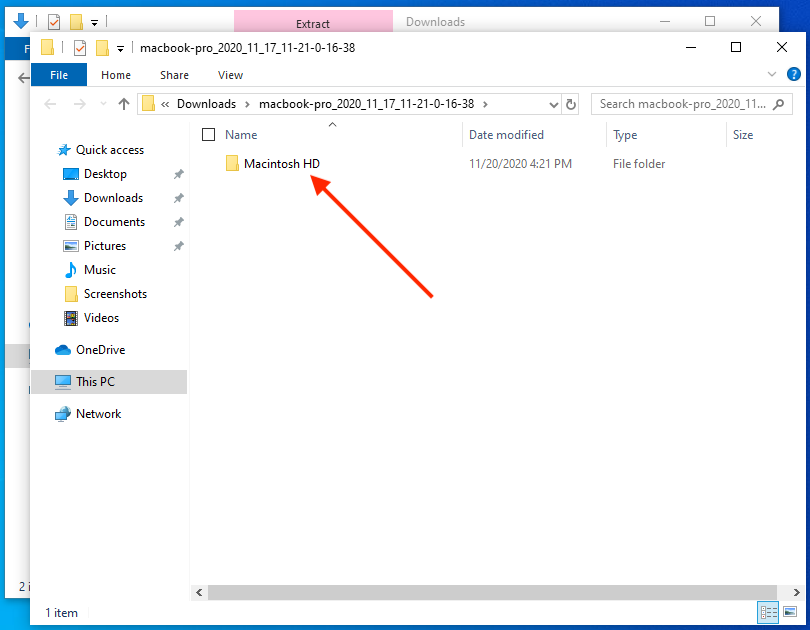
Task: Open the Help question mark icon
Action: click(x=793, y=74)
